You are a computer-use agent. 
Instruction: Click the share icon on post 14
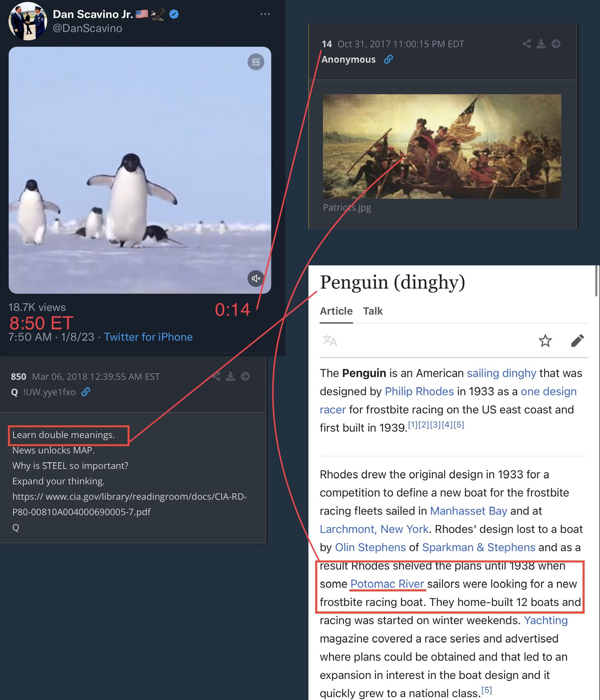click(527, 44)
